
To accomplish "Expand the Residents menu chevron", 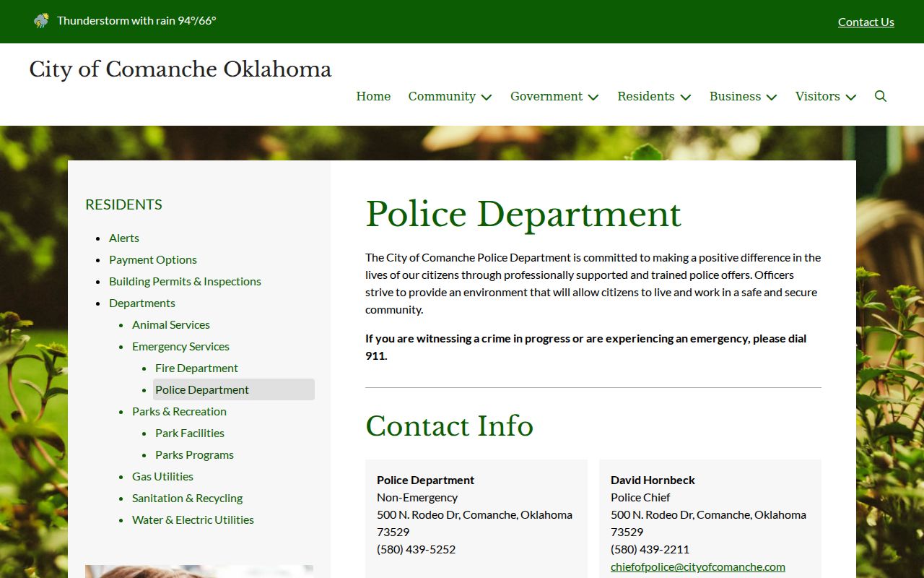I will [x=686, y=97].
